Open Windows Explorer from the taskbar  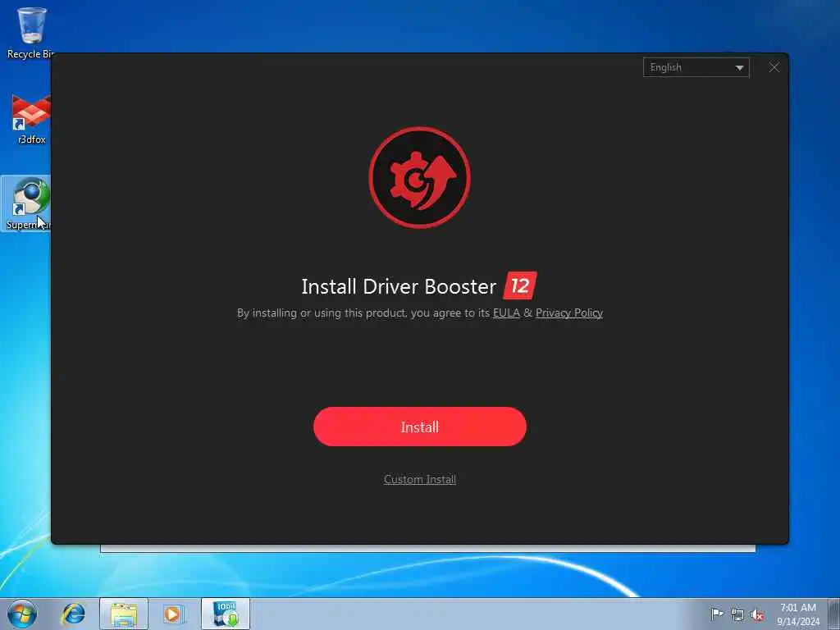pos(124,614)
